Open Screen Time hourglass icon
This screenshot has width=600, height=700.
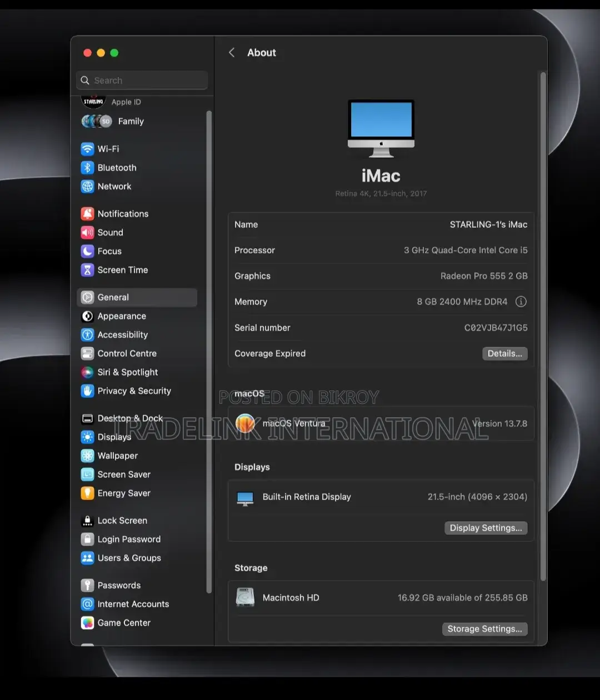pos(87,270)
